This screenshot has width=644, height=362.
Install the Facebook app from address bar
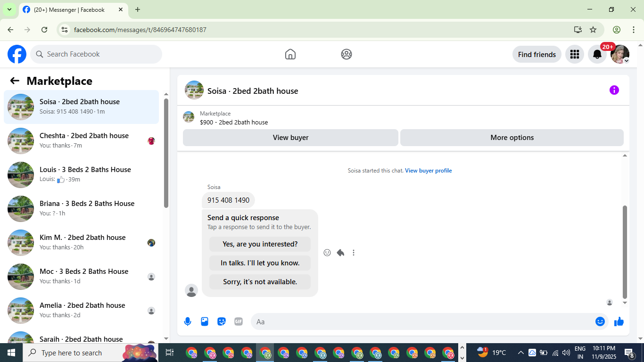point(578,30)
